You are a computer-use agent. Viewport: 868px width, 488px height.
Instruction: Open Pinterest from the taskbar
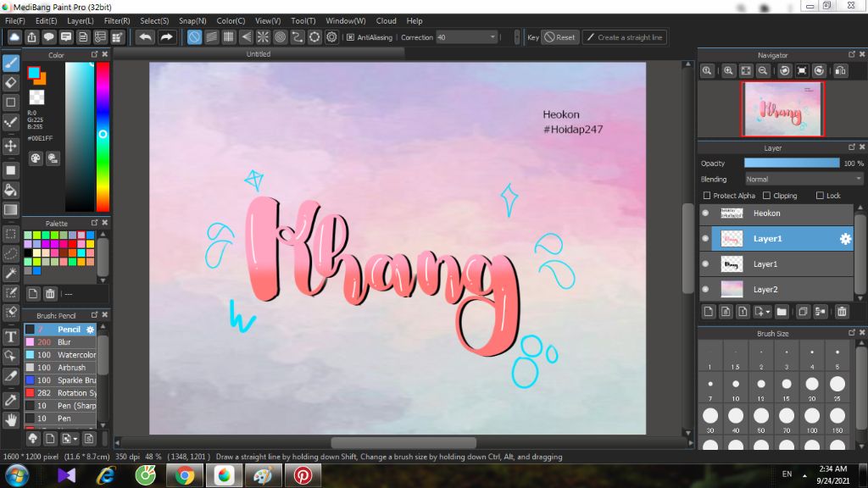pos(303,475)
